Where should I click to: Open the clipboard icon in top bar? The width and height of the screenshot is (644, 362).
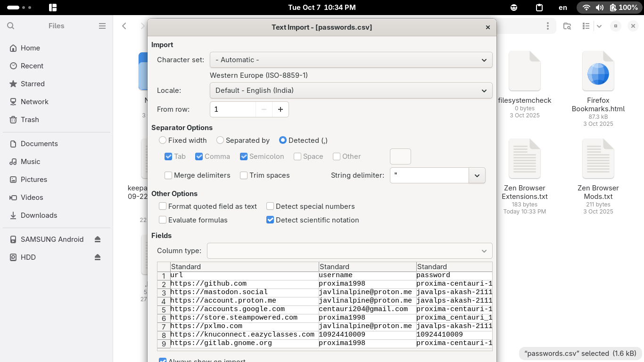(539, 8)
